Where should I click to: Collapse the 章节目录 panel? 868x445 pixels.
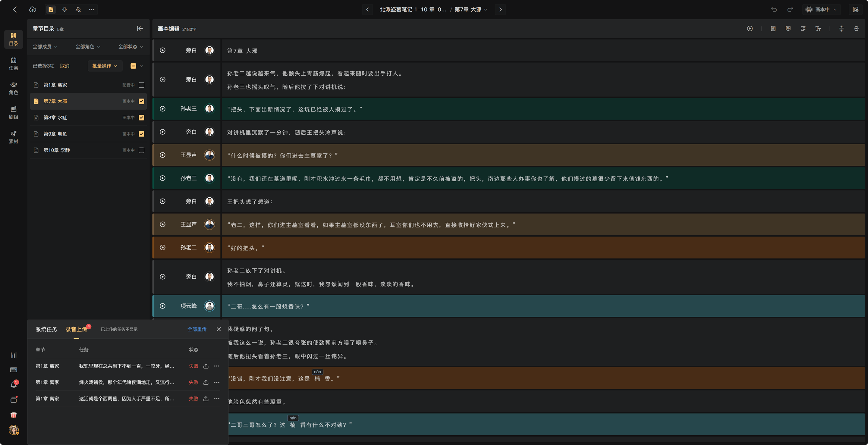[x=140, y=29]
